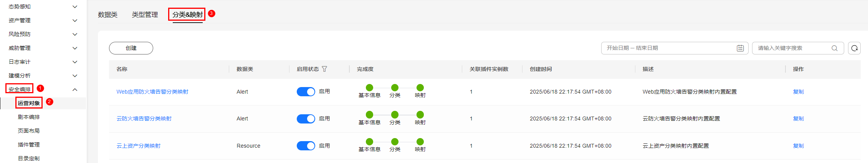Click the refresh table icon button

click(x=854, y=48)
